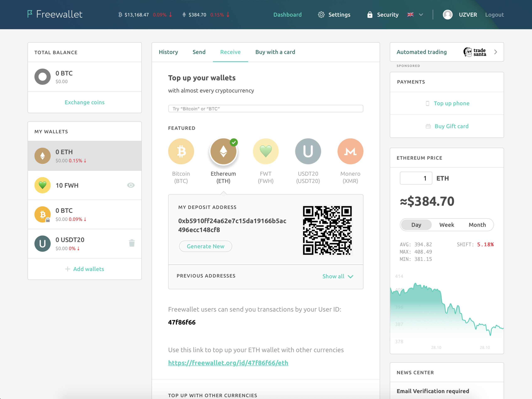Click the User ID 47f86f66
The image size is (532, 399).
coord(182,322)
